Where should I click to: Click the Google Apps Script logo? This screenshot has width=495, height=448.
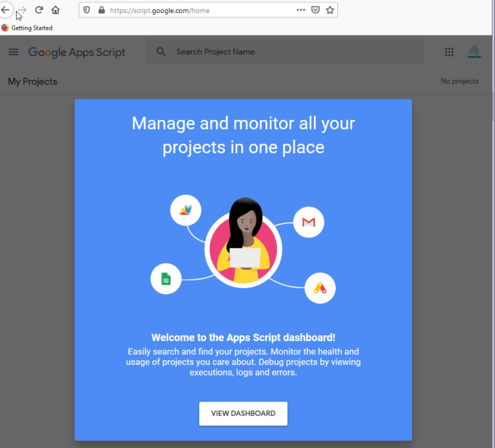[x=77, y=52]
